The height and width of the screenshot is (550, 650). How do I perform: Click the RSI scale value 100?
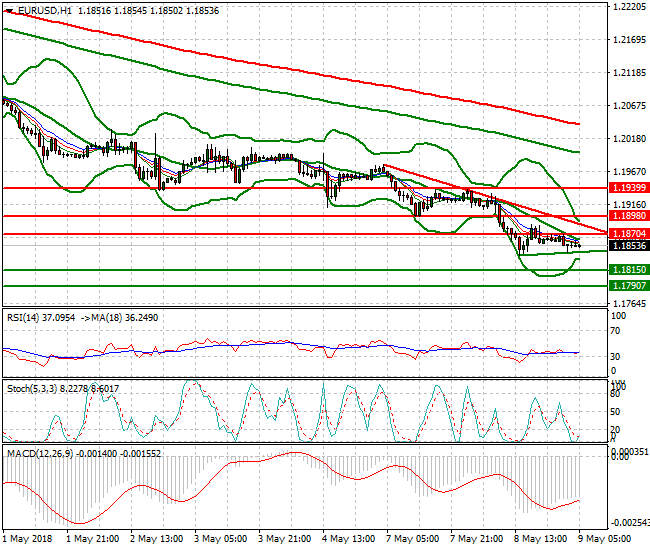click(x=618, y=315)
